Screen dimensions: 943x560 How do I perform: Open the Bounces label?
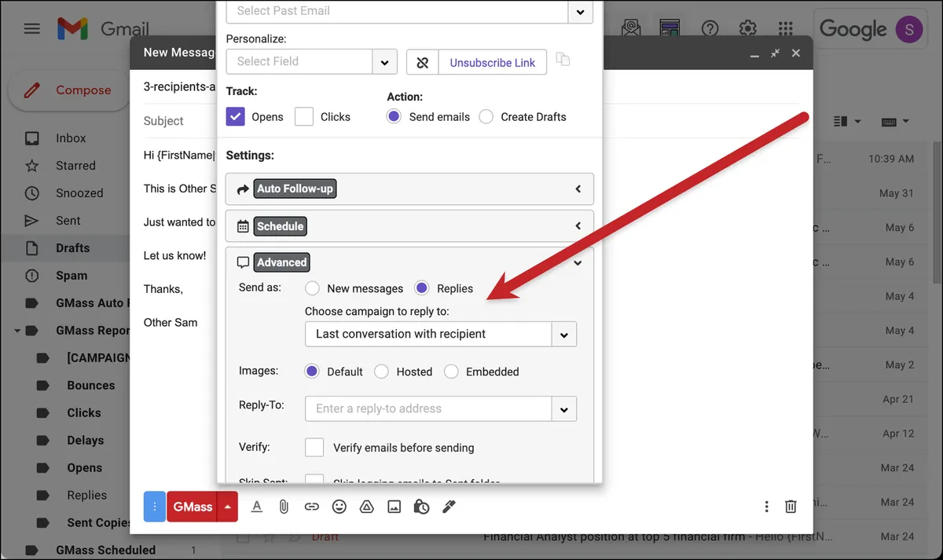pyautogui.click(x=91, y=386)
